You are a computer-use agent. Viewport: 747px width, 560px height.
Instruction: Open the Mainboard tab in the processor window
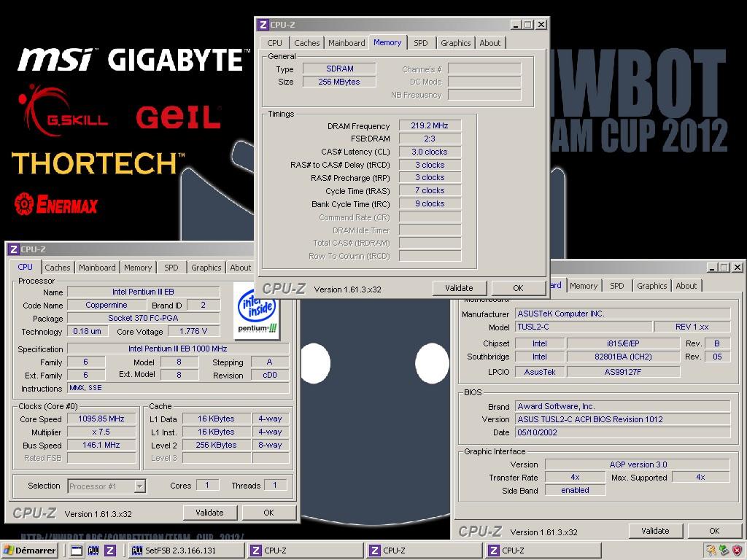coord(97,268)
